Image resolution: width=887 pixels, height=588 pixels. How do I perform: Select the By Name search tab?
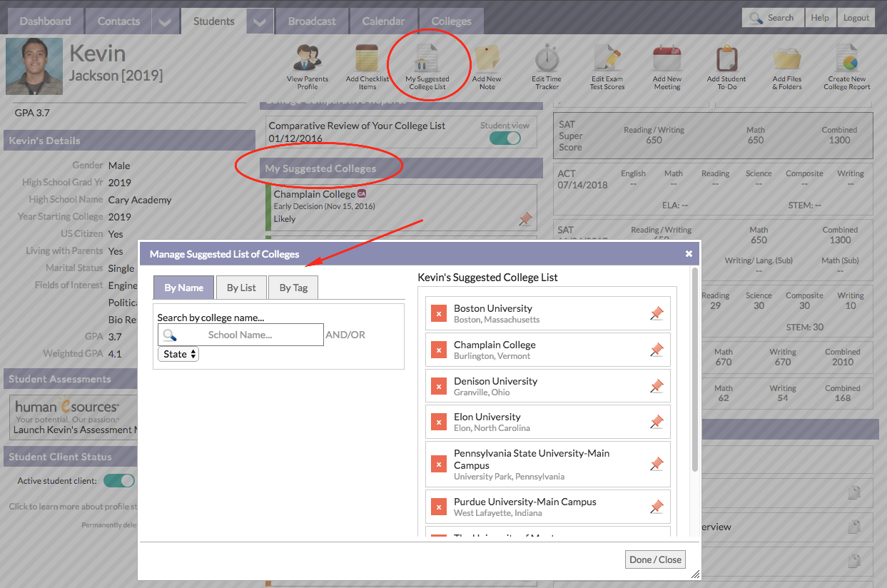pos(183,288)
